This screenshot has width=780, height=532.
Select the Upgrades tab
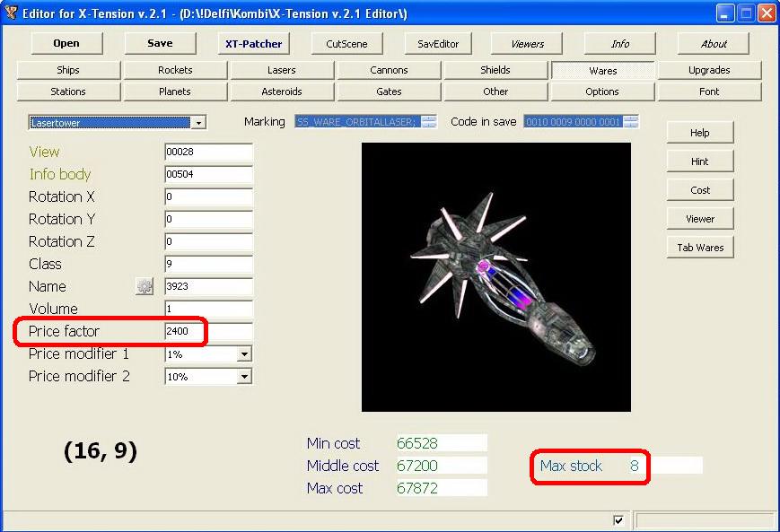click(x=709, y=70)
